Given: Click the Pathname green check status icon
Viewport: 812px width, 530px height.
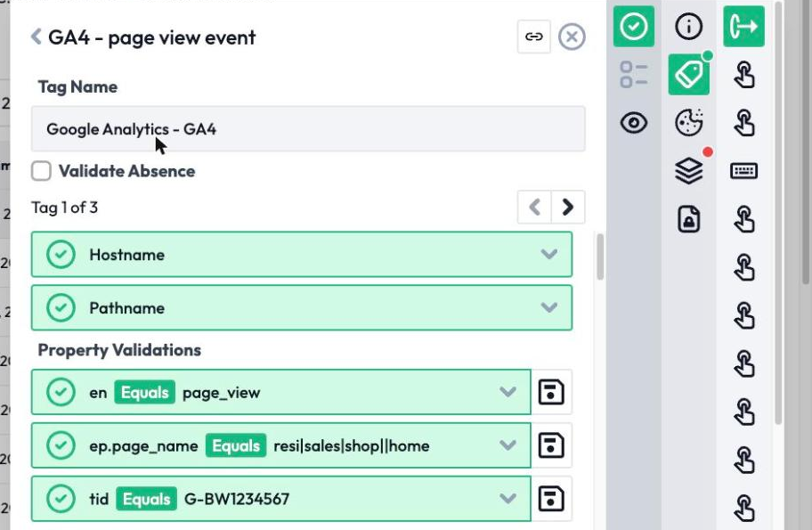Looking at the screenshot, I should point(61,307).
